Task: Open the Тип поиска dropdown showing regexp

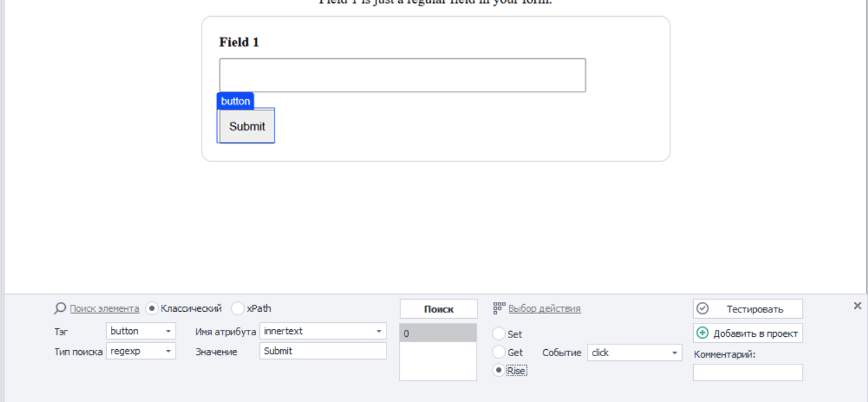Action: [142, 351]
